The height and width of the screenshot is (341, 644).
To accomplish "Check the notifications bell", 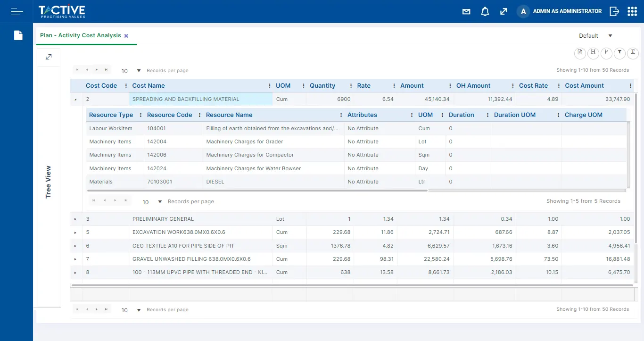I will [485, 11].
